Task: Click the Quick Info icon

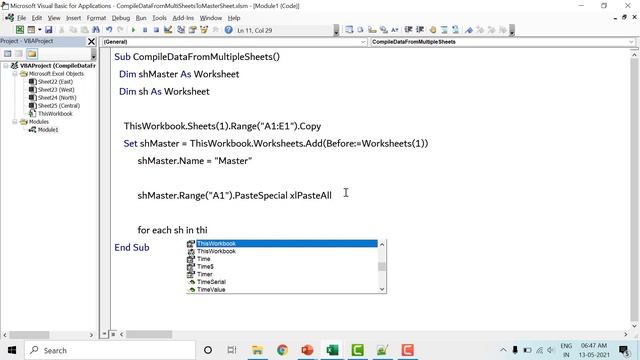Action: pos(372,30)
